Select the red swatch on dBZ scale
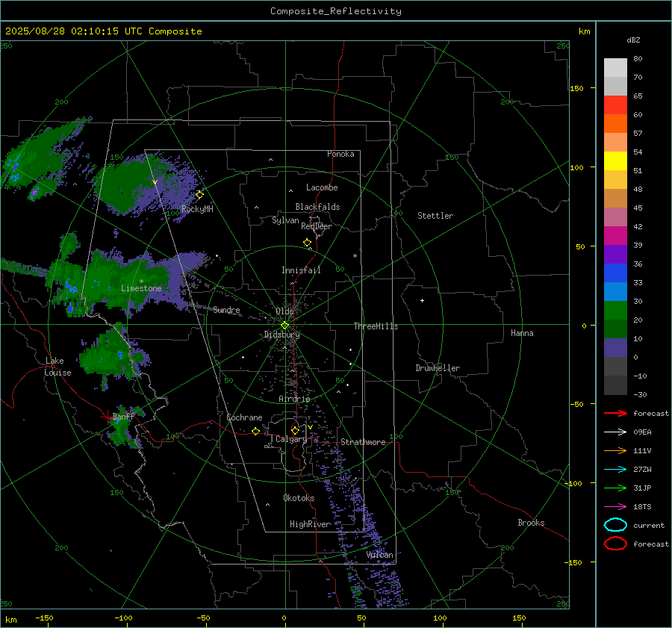The height and width of the screenshot is (628, 672). (615, 105)
